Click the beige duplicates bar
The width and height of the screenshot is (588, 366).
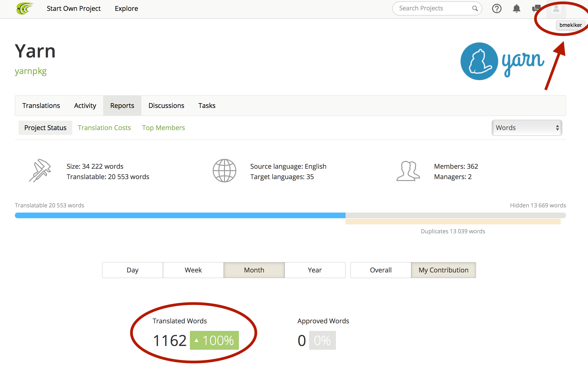tap(453, 222)
